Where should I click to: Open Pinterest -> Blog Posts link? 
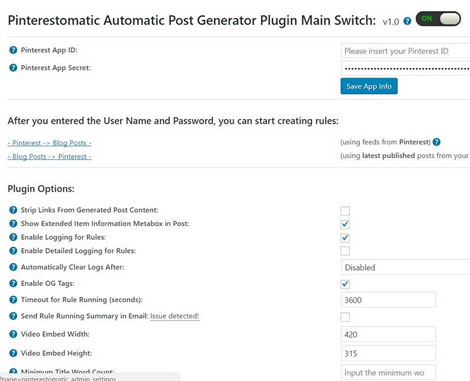(x=49, y=143)
